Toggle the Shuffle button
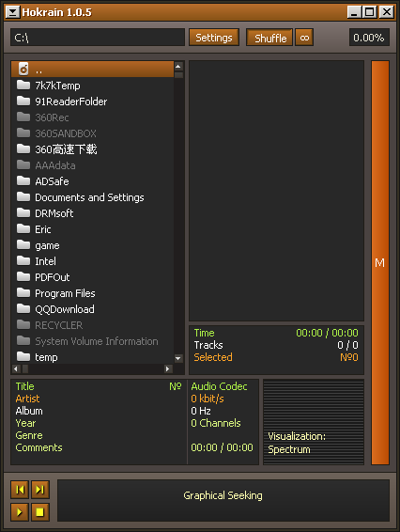Viewport: 400px width, 532px height. tap(269, 38)
